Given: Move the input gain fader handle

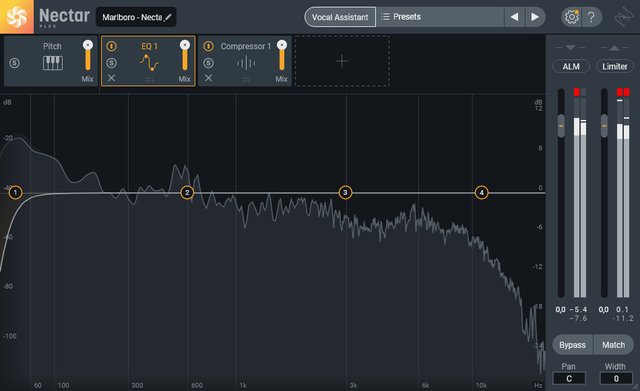Looking at the screenshot, I should click(561, 126).
